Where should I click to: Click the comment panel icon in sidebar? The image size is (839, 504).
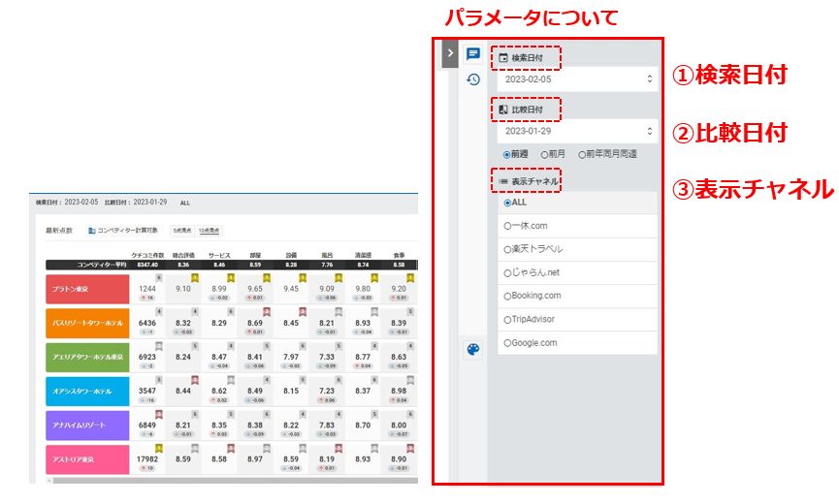pos(472,54)
